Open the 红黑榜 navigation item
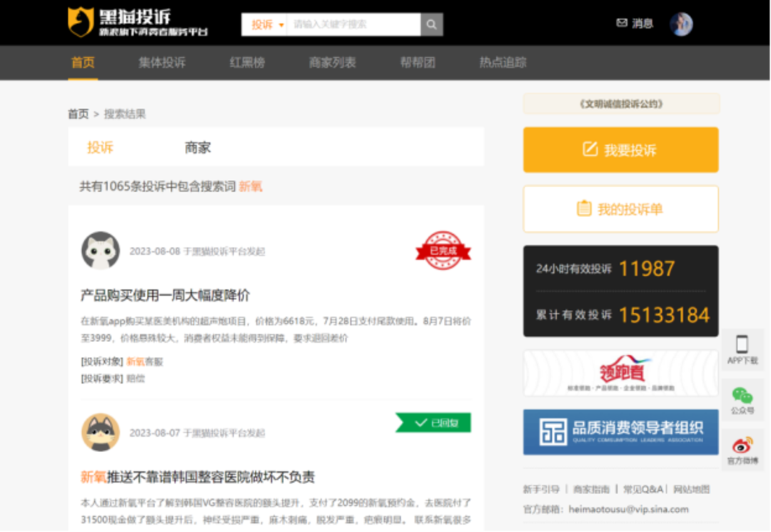The width and height of the screenshot is (771, 532). [x=247, y=62]
